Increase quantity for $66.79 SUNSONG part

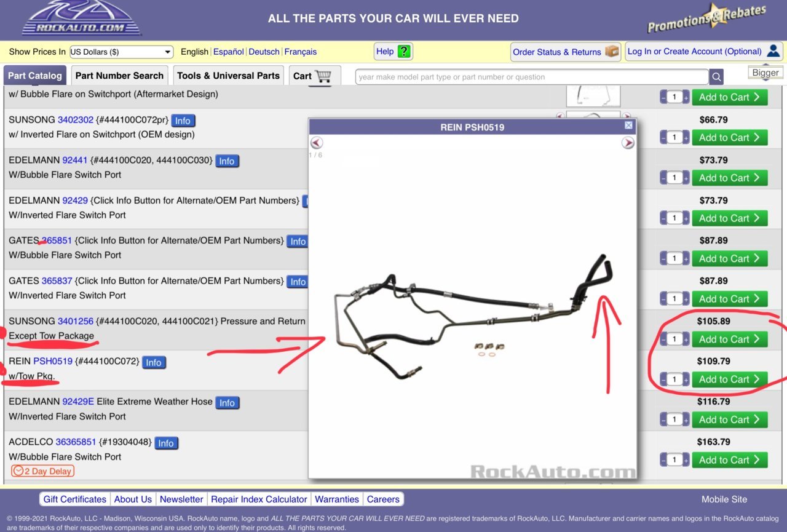point(686,138)
